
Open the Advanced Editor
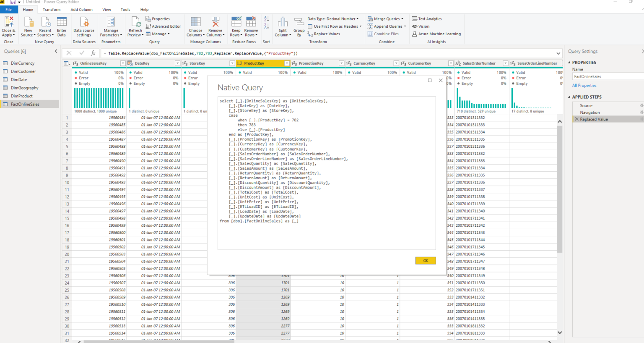tap(164, 26)
